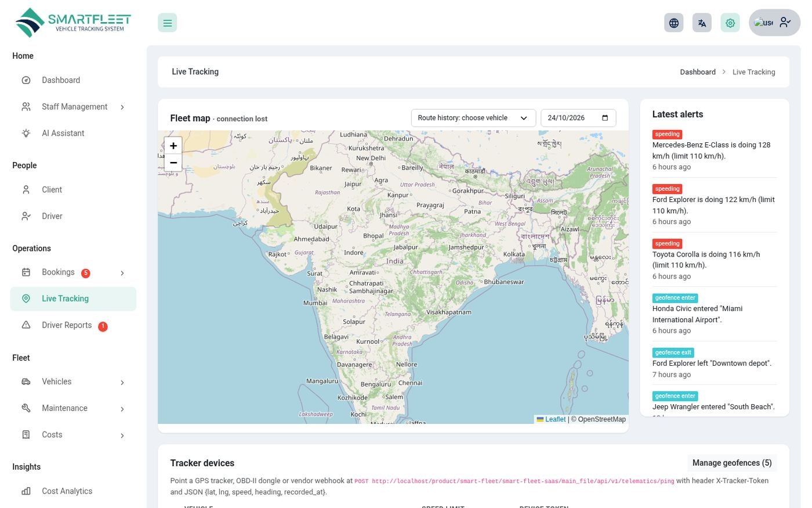Click the Bookings calendar icon

tap(26, 272)
